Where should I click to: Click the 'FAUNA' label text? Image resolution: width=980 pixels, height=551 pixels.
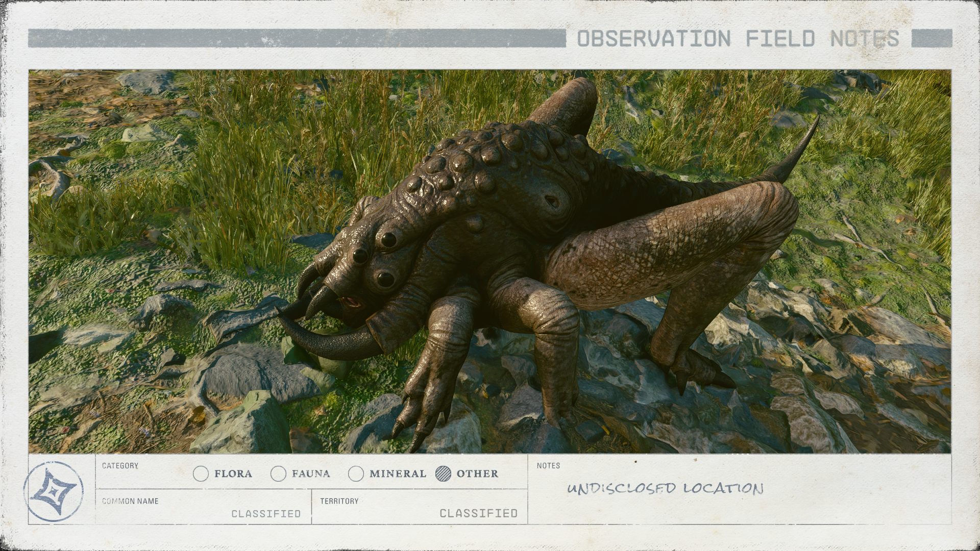(x=311, y=474)
